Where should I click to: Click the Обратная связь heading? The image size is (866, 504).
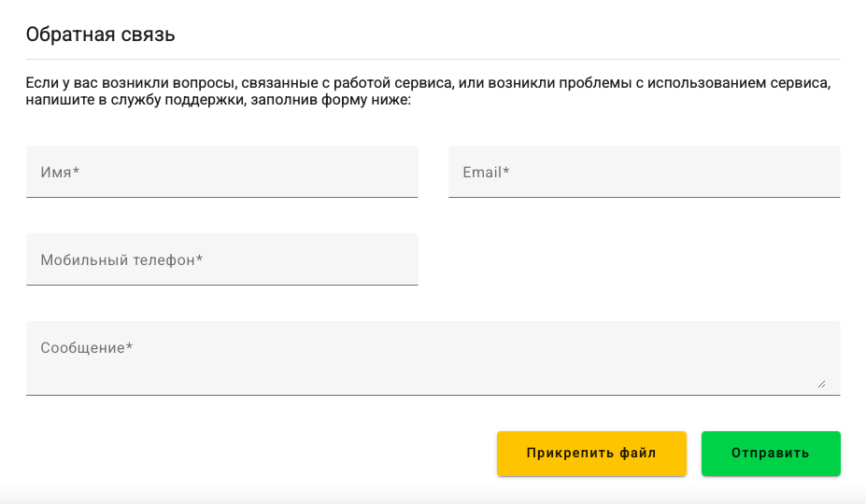[101, 35]
